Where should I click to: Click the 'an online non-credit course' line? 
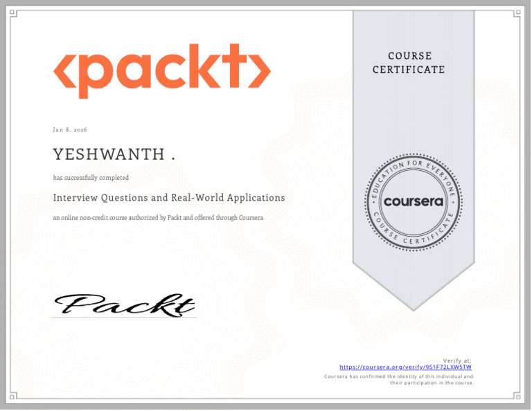158,218
